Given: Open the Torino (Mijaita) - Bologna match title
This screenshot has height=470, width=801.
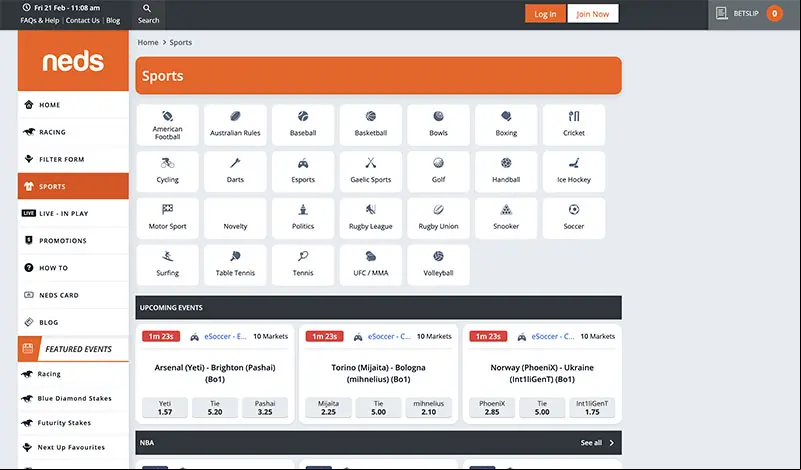Looking at the screenshot, I should tap(379, 373).
